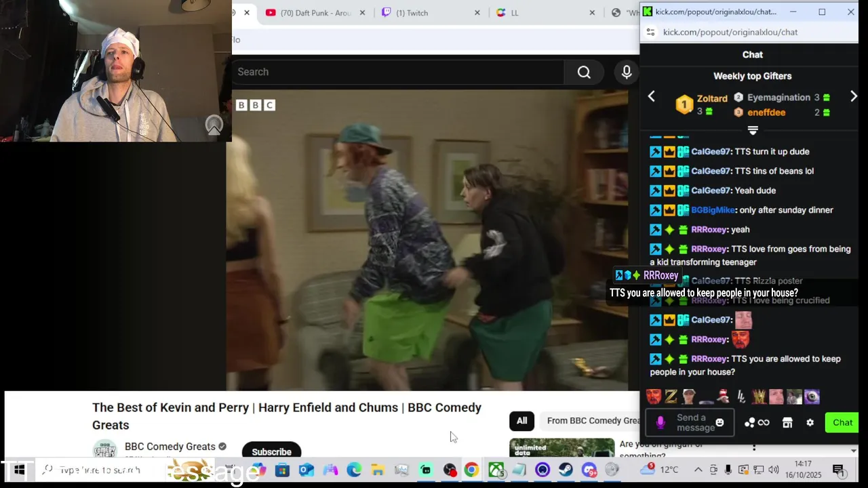Click the YouTube search magnifier button
This screenshot has width=868, height=488.
[584, 72]
